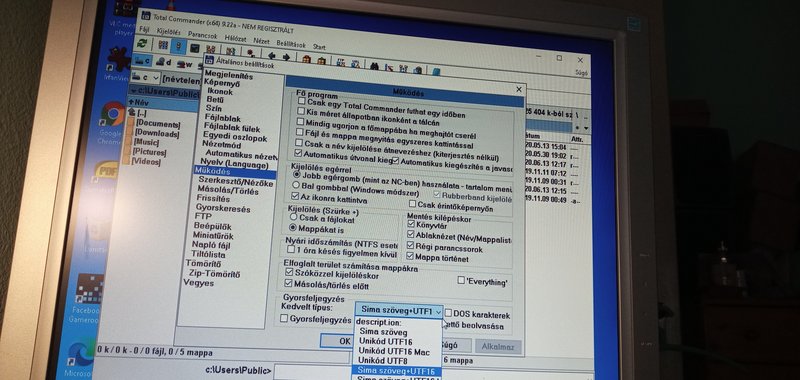Image resolution: width=800 pixels, height=380 pixels.
Task: Toggle Régi parancssorok checkbox
Action: coord(411,246)
